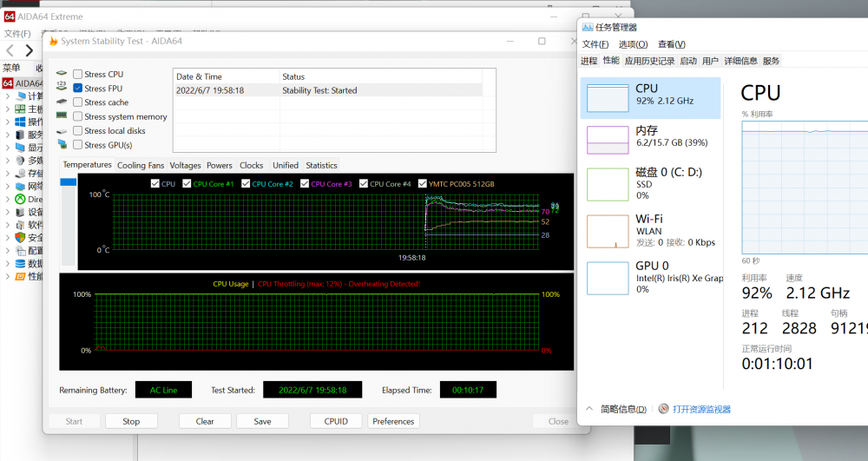This screenshot has height=461, width=868.
Task: Enable the Stress CPU checkbox
Action: (77, 74)
